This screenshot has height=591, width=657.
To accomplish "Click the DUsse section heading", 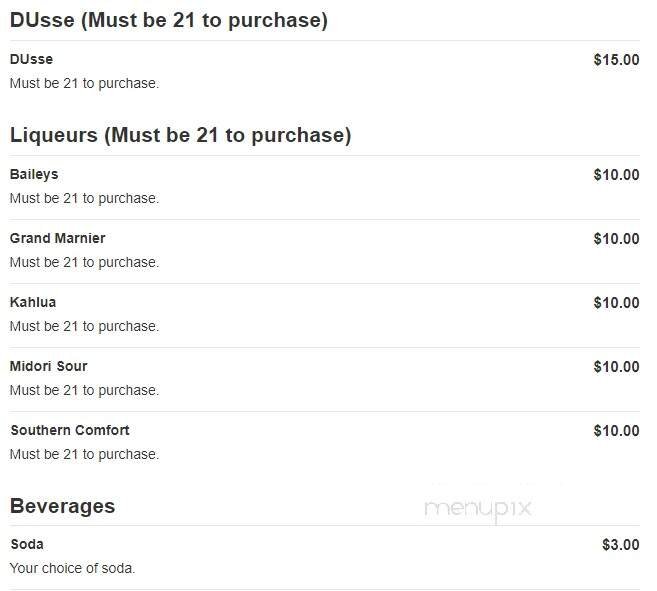I will [x=168, y=20].
